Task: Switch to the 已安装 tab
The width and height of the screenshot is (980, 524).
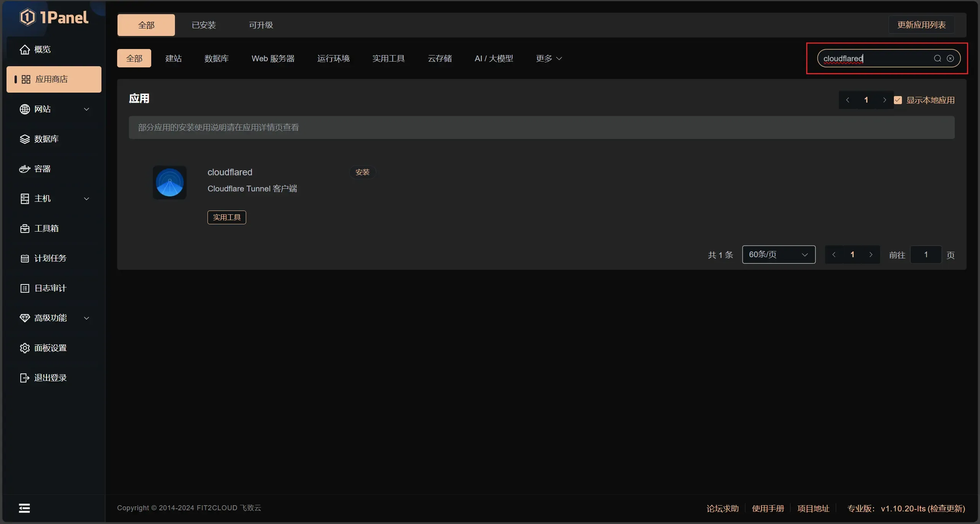Action: [204, 25]
